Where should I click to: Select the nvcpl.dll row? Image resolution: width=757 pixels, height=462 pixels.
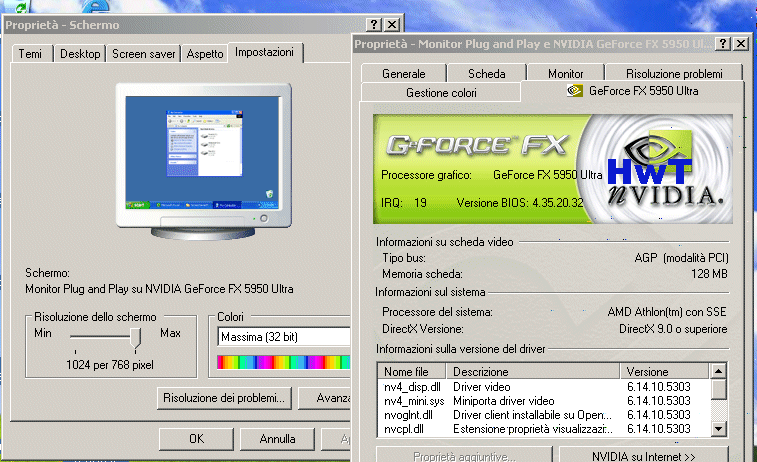544,429
